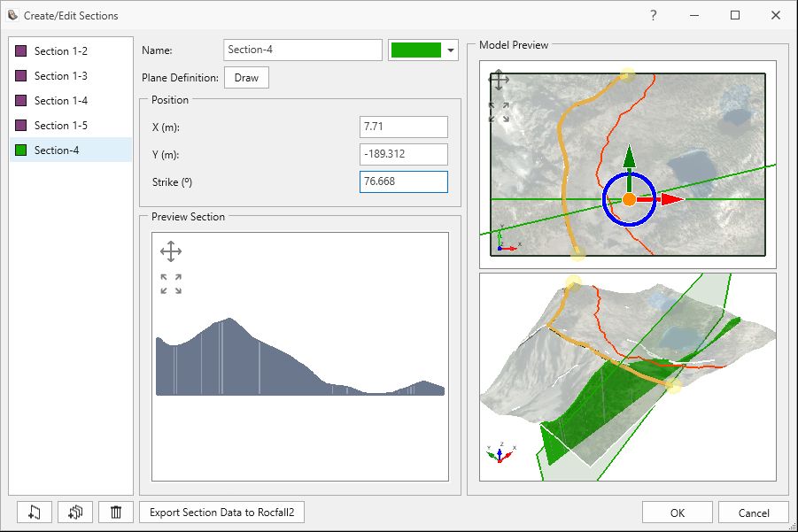The height and width of the screenshot is (532, 798).
Task: Click the green up arrow of the manipulator
Action: click(630, 157)
